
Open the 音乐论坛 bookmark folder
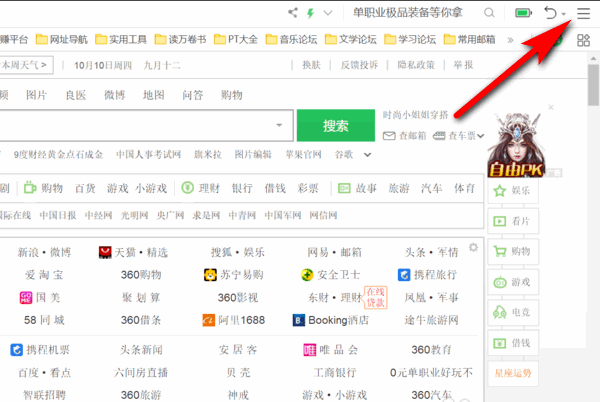click(291, 39)
